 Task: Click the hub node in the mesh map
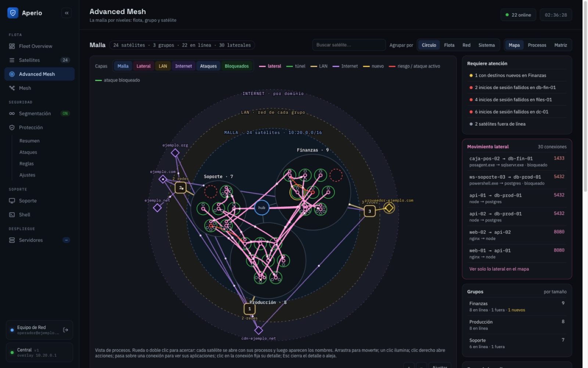[x=262, y=208]
